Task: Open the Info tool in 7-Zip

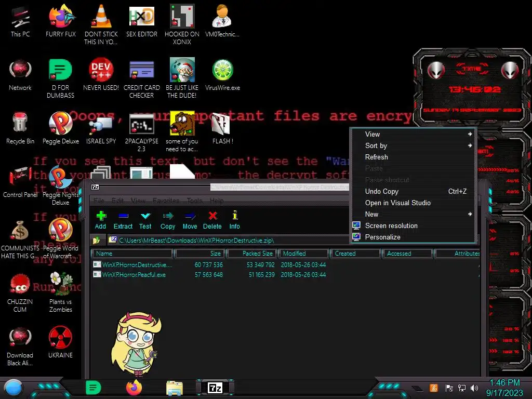Action: click(234, 220)
